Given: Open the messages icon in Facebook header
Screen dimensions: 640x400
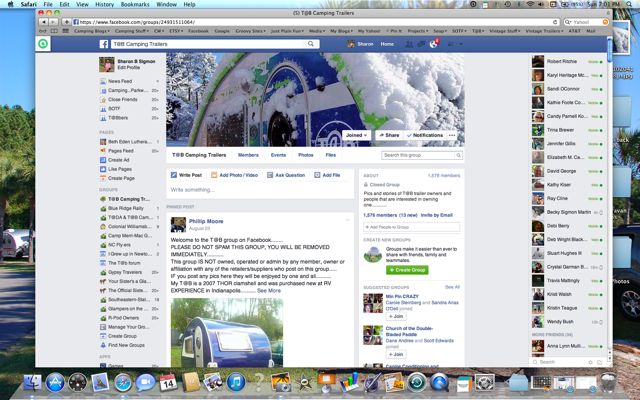Looking at the screenshot, I should tap(421, 44).
